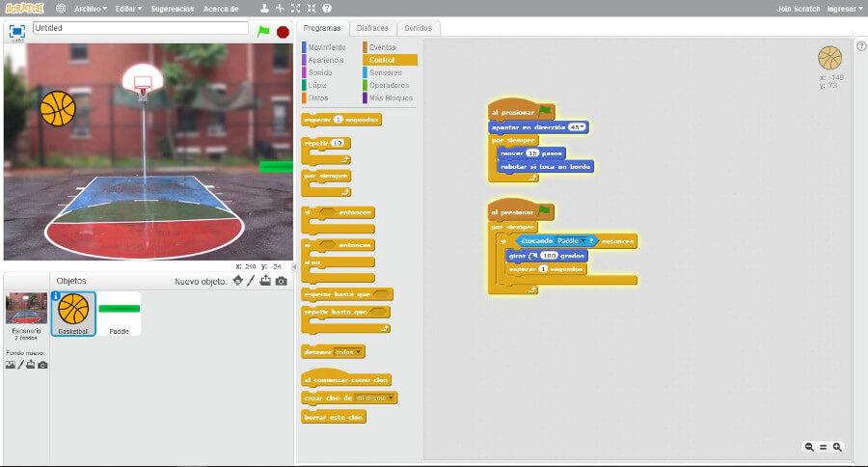Select the Lápiz block category
Viewport: 868px width, 467px height.
(317, 85)
